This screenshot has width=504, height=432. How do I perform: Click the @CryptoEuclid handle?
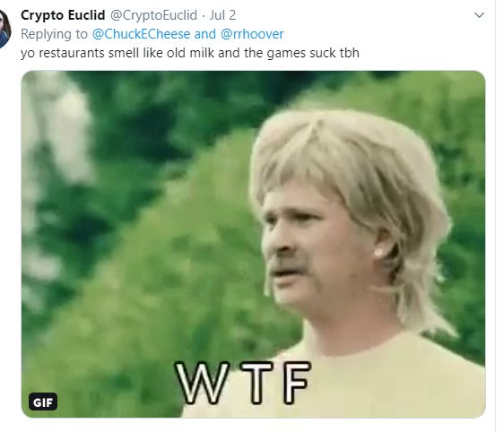(x=153, y=15)
